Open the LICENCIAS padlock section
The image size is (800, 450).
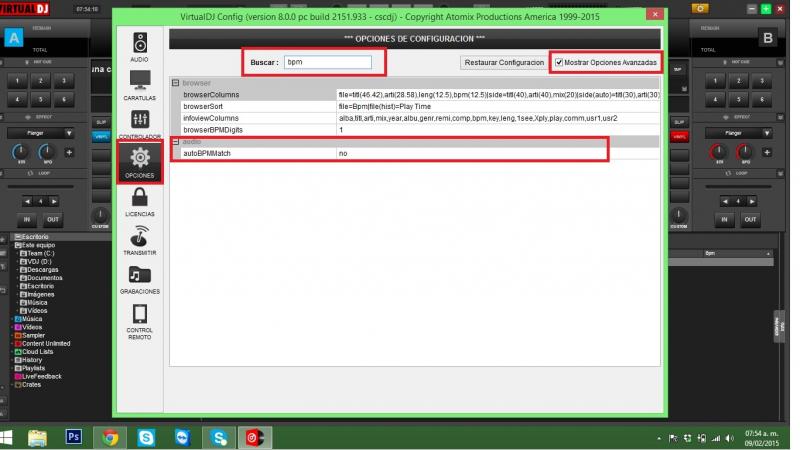coord(140,202)
